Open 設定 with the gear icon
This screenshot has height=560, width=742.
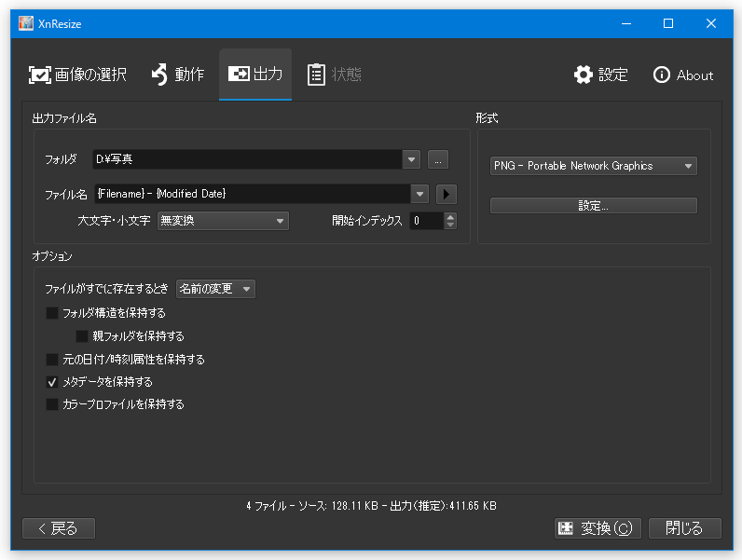(x=601, y=75)
